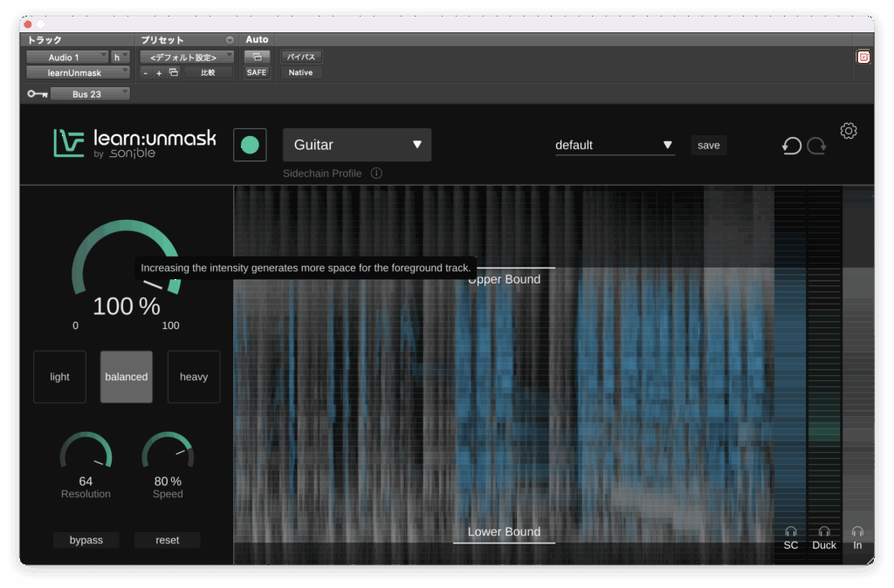Click the red target icon at top right
The height and width of the screenshot is (588, 894).
coord(863,57)
